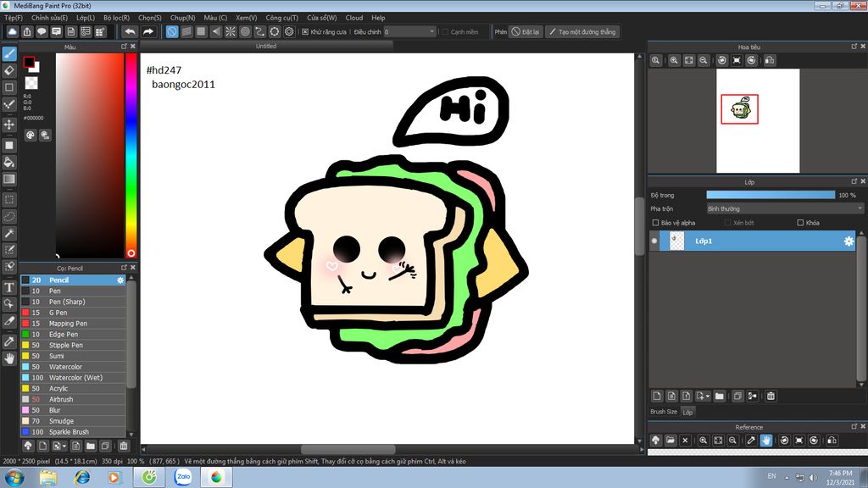Open an image file in the Reference panel
Viewport: 868px width, 488px height.
pos(670,441)
